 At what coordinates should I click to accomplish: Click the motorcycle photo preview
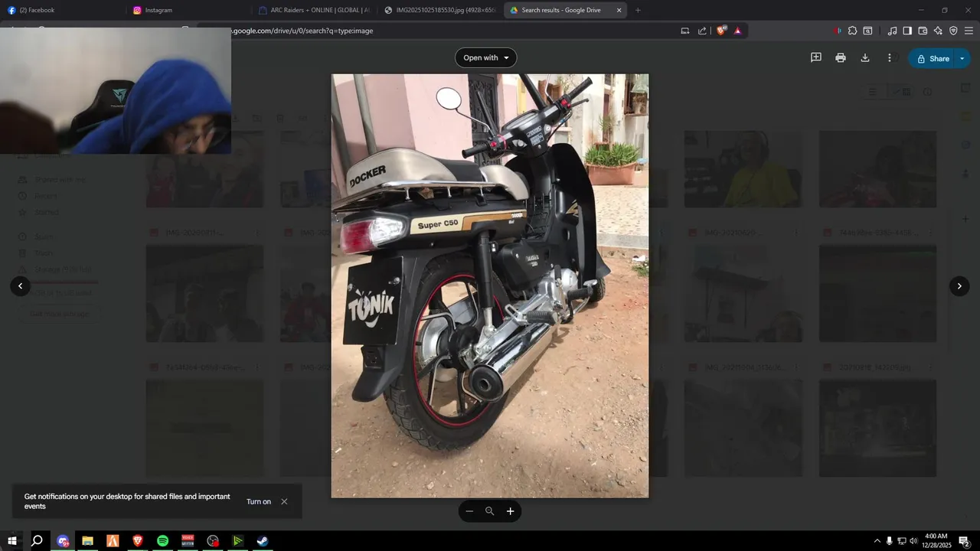tap(490, 286)
